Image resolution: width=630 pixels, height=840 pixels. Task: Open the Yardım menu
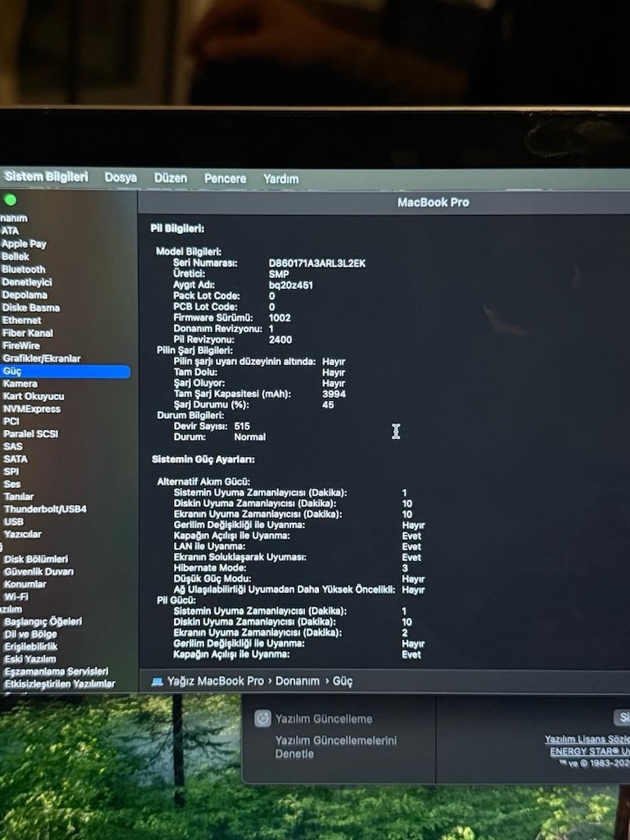pyautogui.click(x=281, y=179)
